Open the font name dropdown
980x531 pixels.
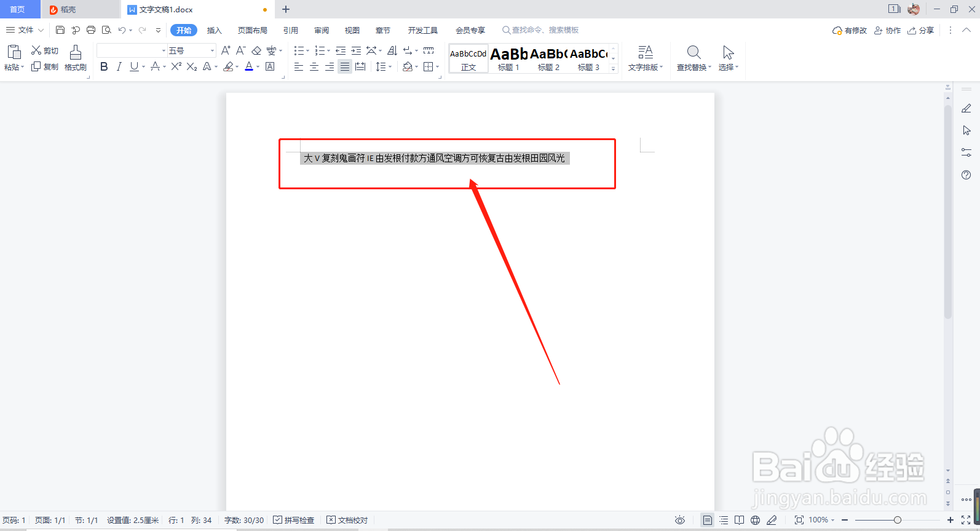pyautogui.click(x=164, y=50)
